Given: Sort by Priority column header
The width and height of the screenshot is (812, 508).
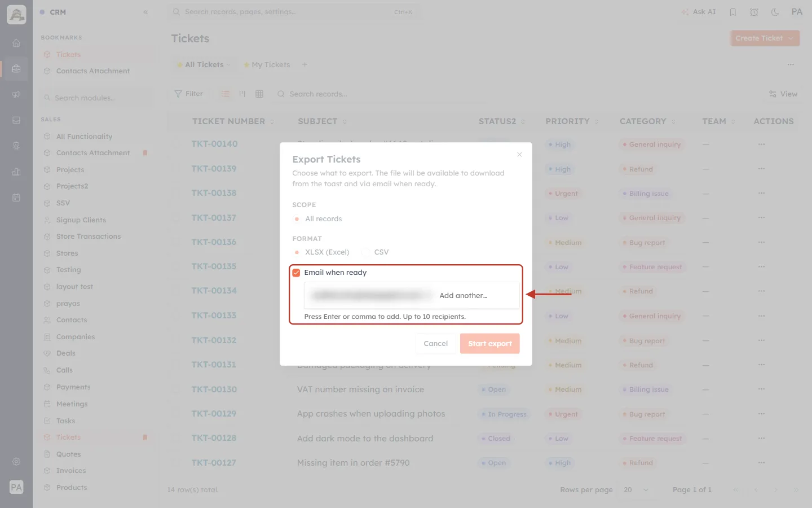Looking at the screenshot, I should click(x=572, y=121).
